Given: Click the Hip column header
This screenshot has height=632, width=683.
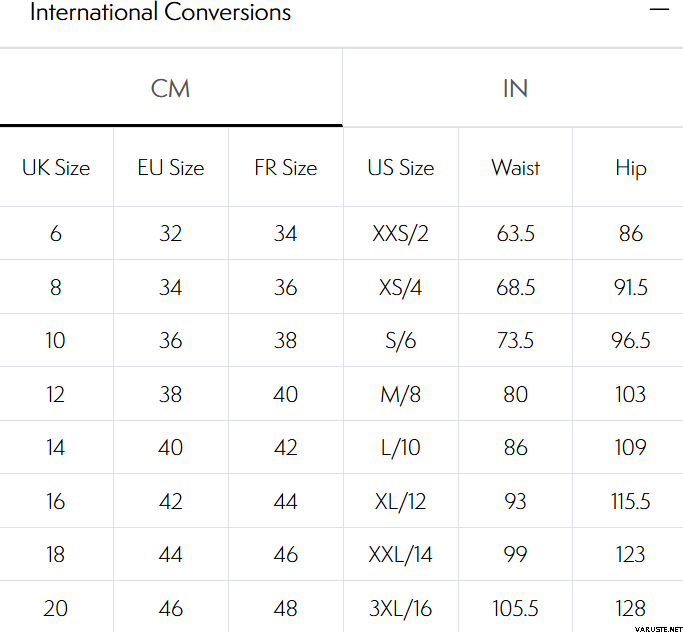Looking at the screenshot, I should (x=631, y=168).
